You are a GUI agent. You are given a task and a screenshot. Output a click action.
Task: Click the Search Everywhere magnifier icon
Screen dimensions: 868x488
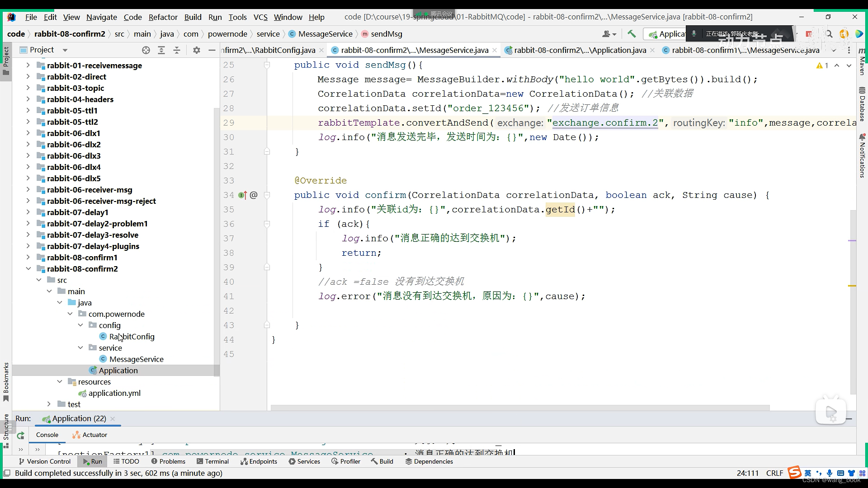coord(829,34)
